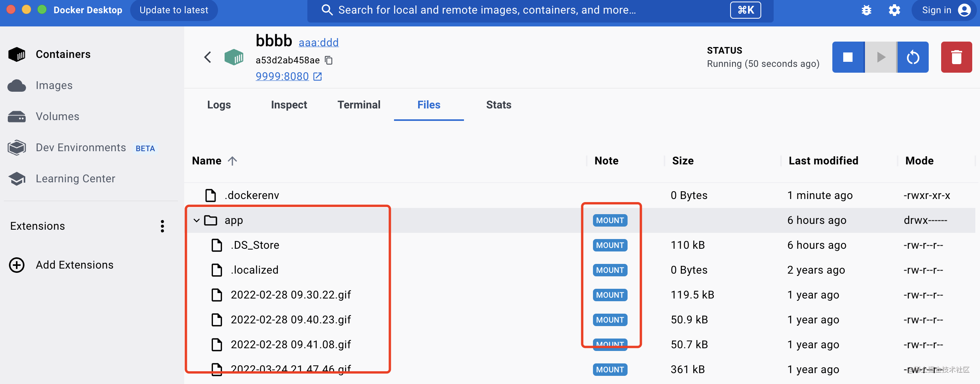Open the Terminal tab
The width and height of the screenshot is (980, 384).
click(x=359, y=105)
